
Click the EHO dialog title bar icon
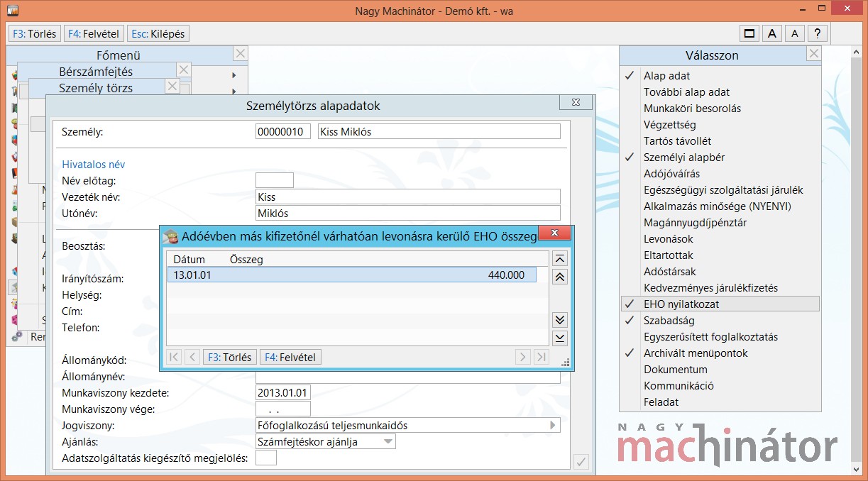[x=170, y=236]
